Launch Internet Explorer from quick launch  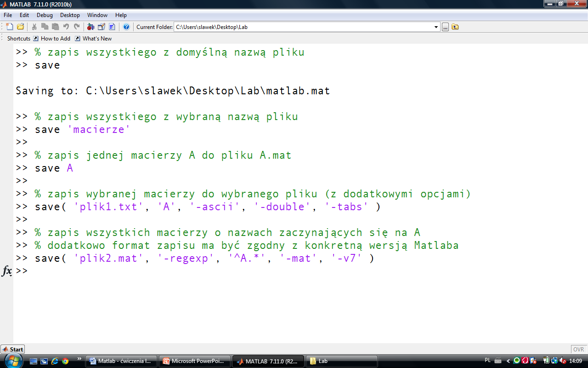tap(55, 361)
